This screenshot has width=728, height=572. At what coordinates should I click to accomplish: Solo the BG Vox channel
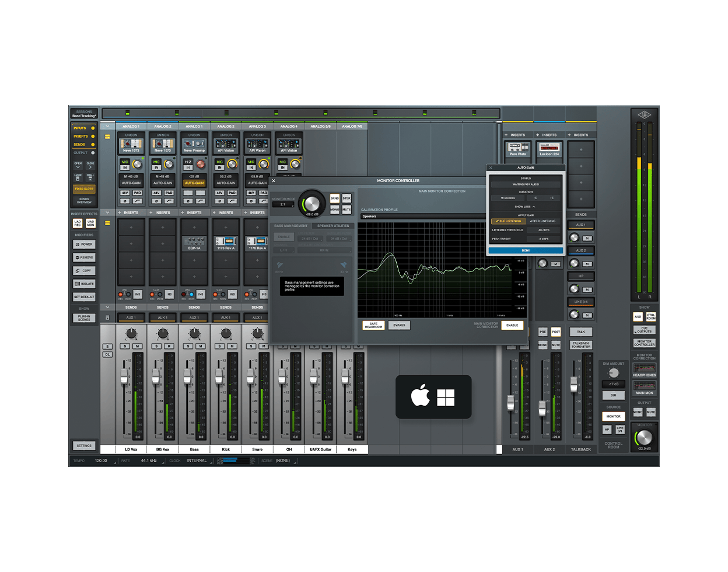pos(156,346)
